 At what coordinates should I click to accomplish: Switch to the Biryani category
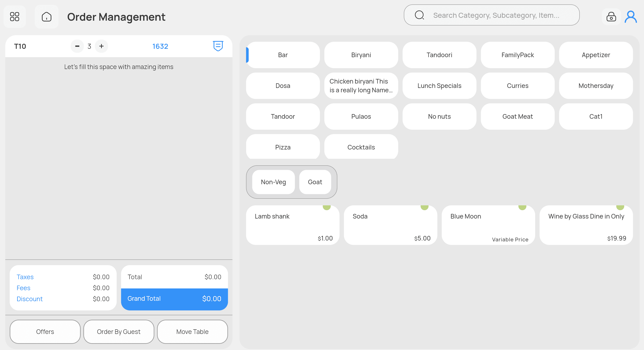coord(361,55)
